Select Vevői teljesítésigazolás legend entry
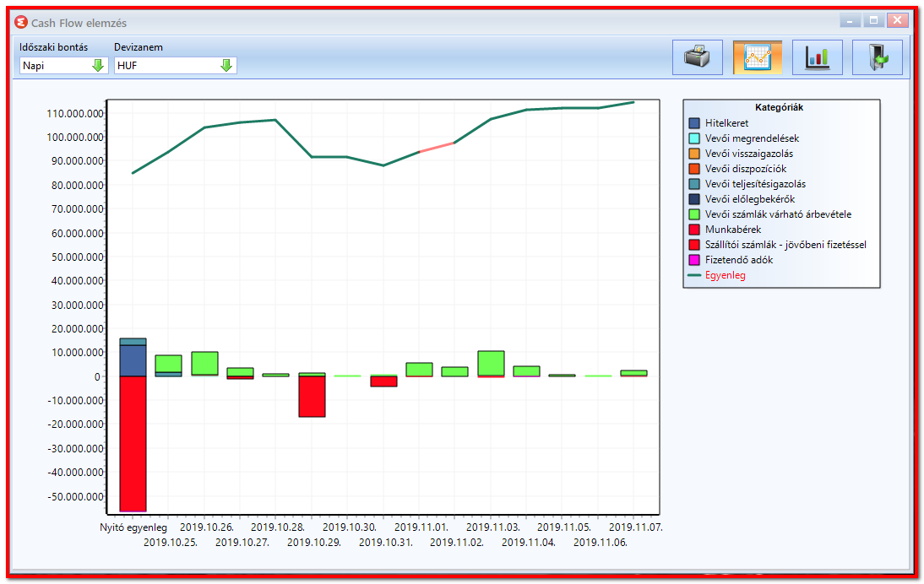924x584 pixels. pyautogui.click(x=755, y=184)
